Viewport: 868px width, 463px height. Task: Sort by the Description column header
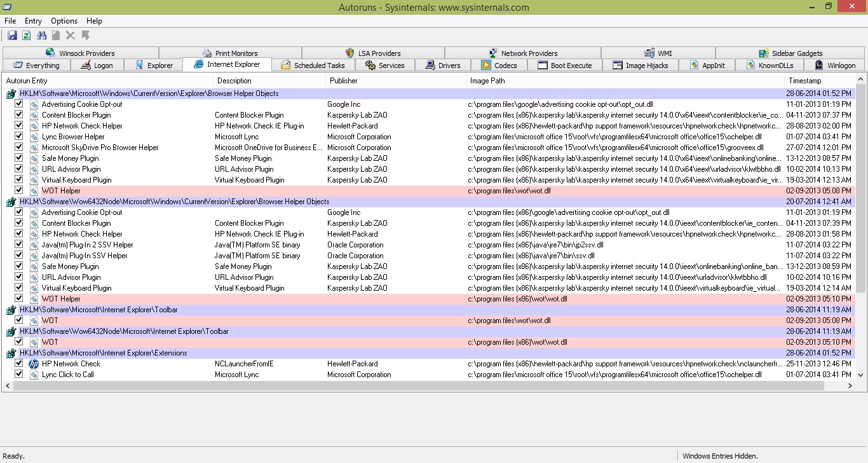[270, 81]
